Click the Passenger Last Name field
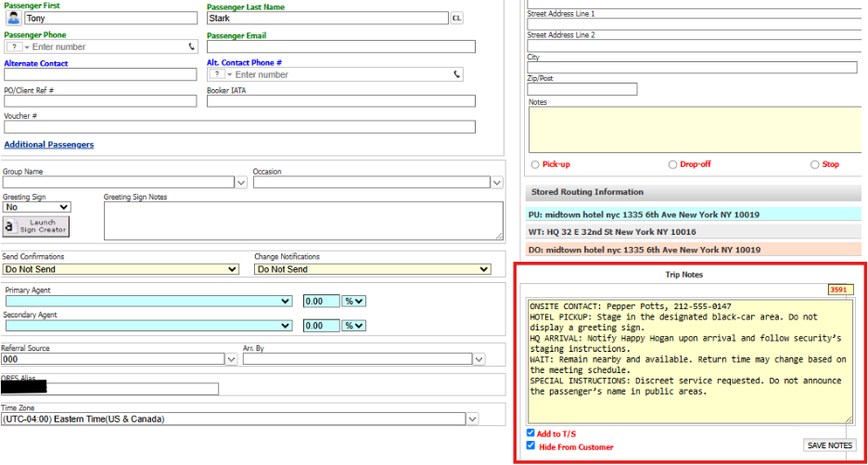This screenshot has width=868, height=465. [327, 19]
